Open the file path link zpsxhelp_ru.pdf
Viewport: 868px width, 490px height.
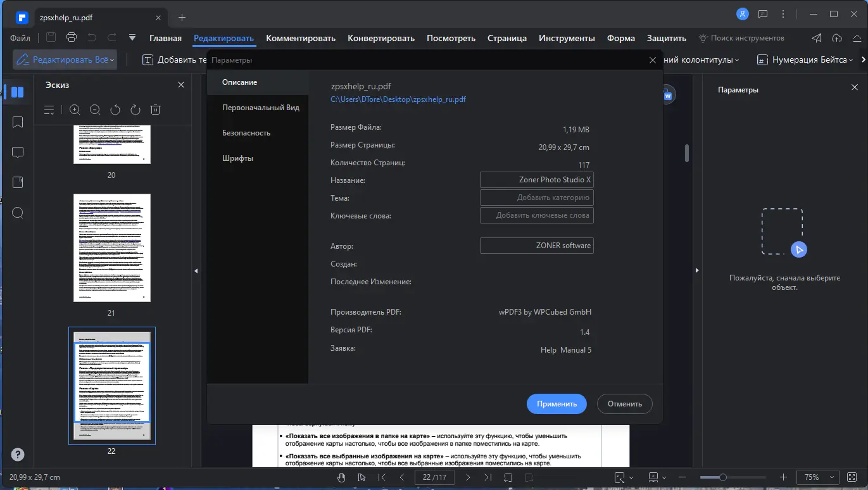coord(398,99)
